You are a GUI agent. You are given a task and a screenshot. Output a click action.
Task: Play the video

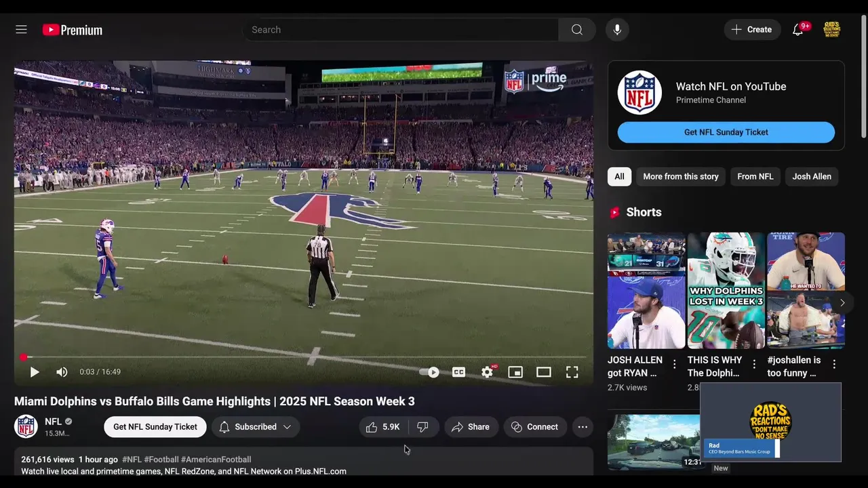[35, 372]
